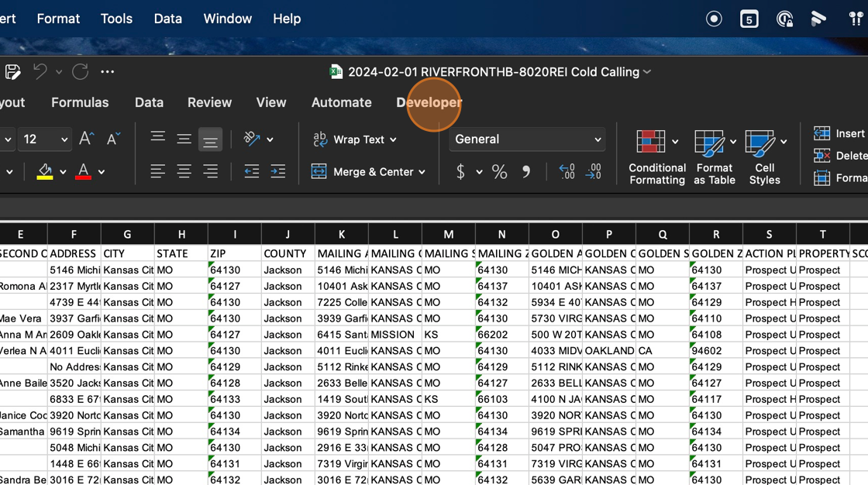This screenshot has width=868, height=485.
Task: Decrease font size with small A icon
Action: (113, 139)
